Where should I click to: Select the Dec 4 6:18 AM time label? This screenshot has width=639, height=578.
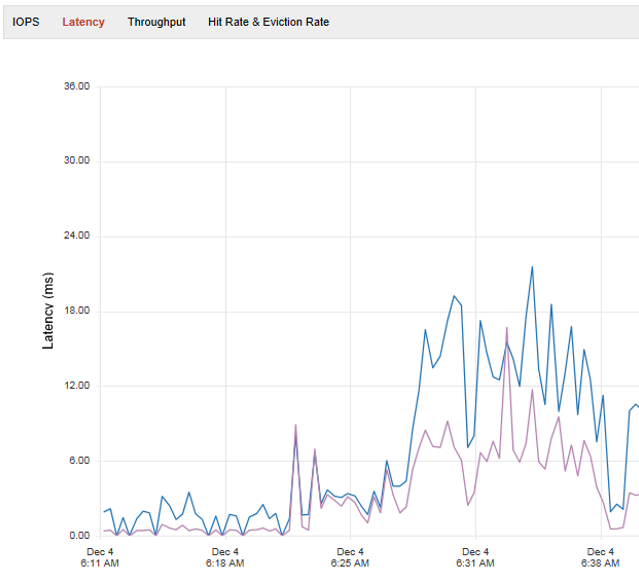225,558
